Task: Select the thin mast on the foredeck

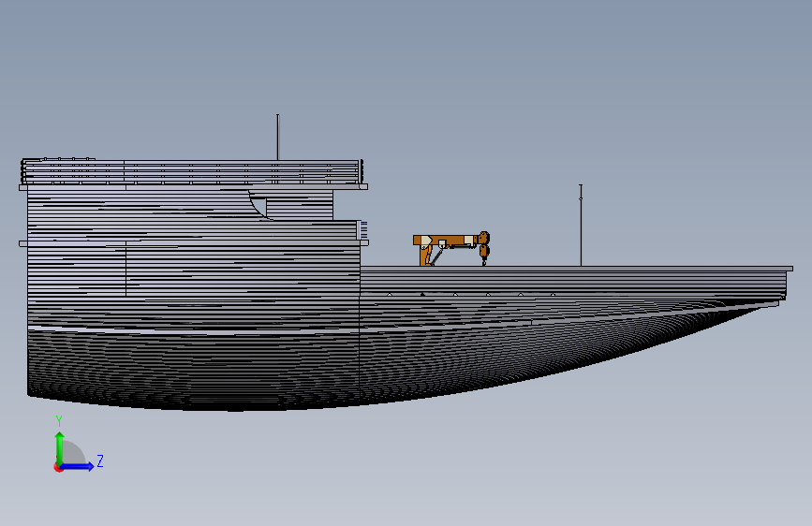Action: point(581,226)
